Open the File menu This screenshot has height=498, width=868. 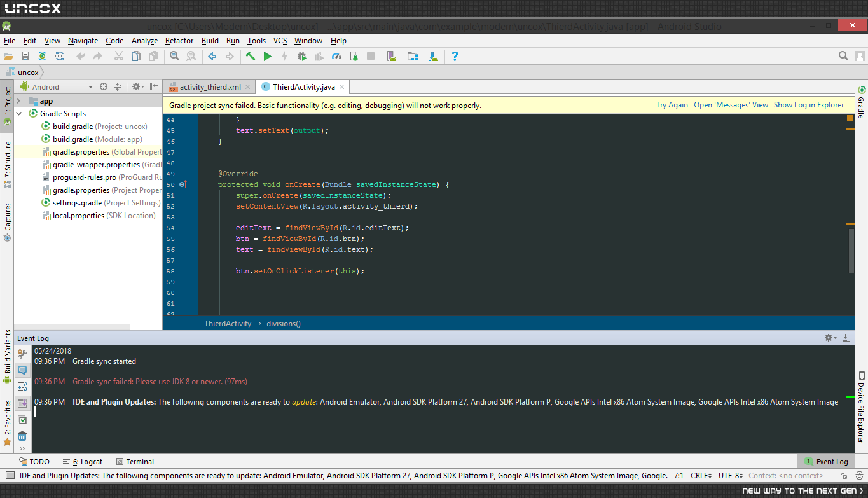click(x=10, y=41)
